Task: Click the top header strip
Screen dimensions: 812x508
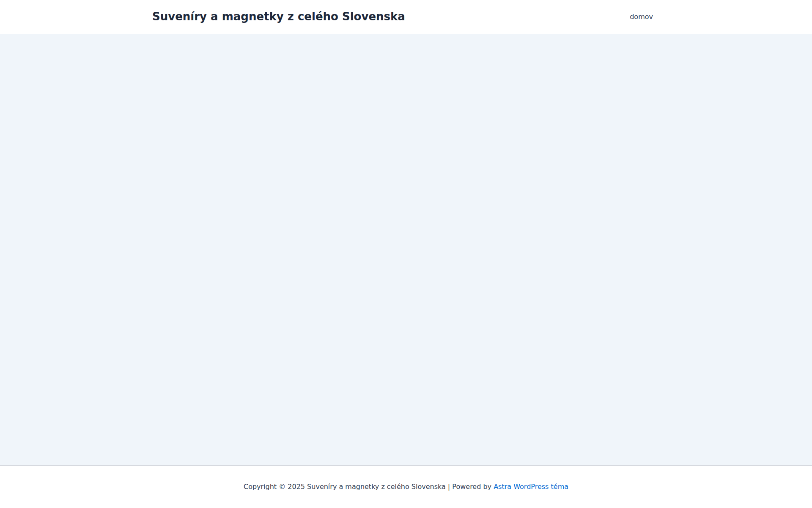Action: pyautogui.click(x=406, y=17)
